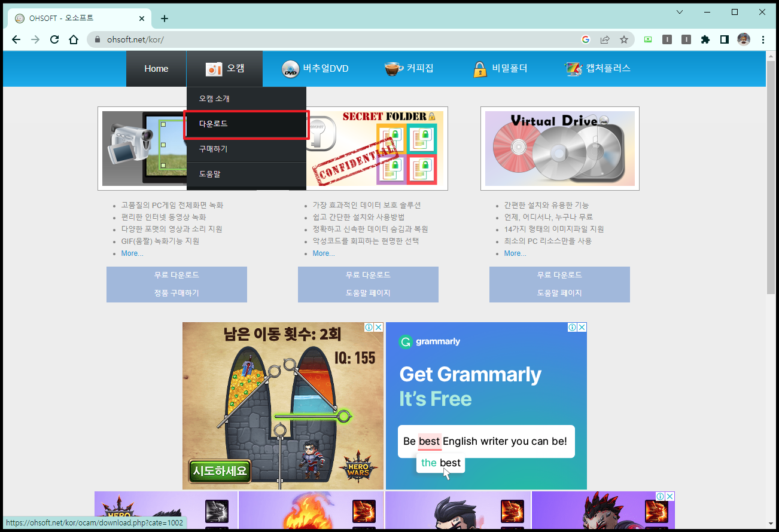The height and width of the screenshot is (532, 779).
Task: Reload the current page
Action: tap(54, 39)
